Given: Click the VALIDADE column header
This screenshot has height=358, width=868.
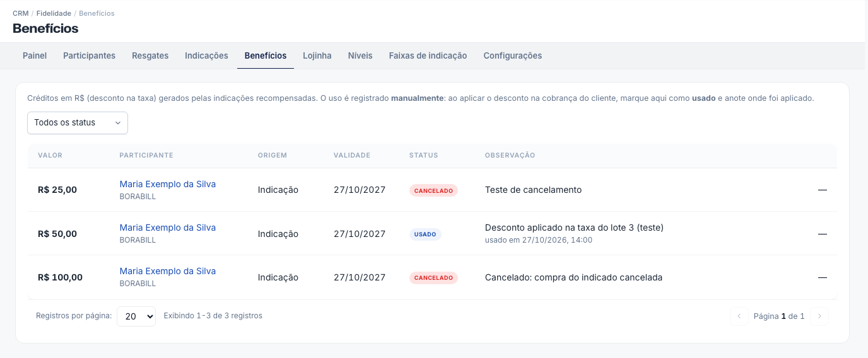Looking at the screenshot, I should (x=352, y=155).
